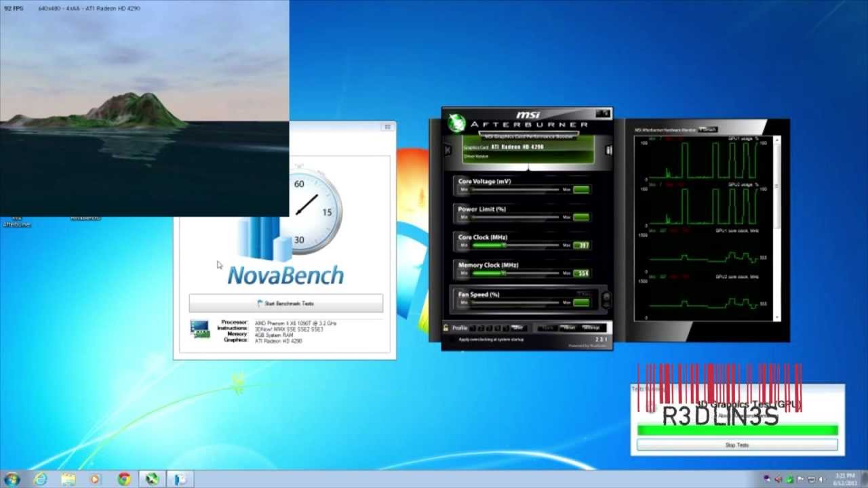This screenshot has height=488, width=868.
Task: Open Windows Explorer folder on taskbar
Action: point(68,479)
